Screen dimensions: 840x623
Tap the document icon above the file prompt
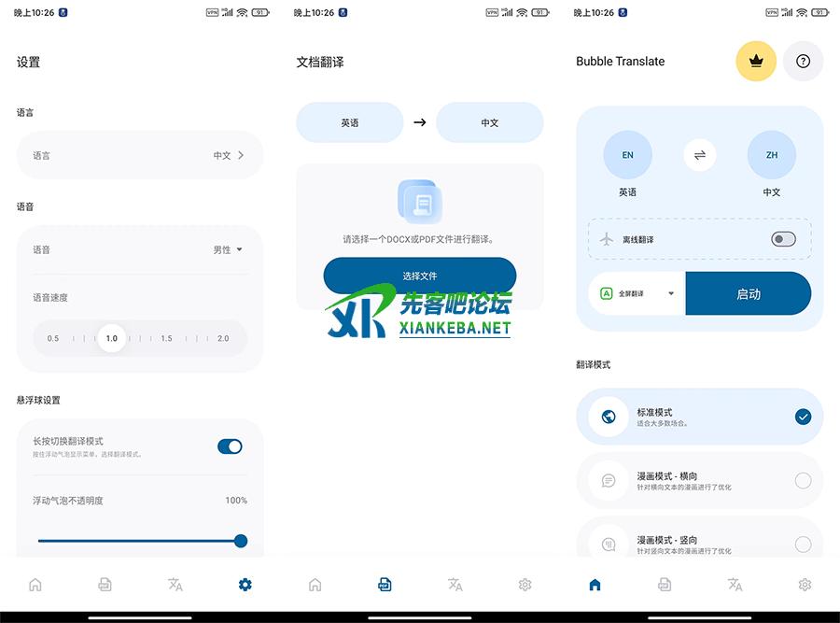(x=420, y=202)
